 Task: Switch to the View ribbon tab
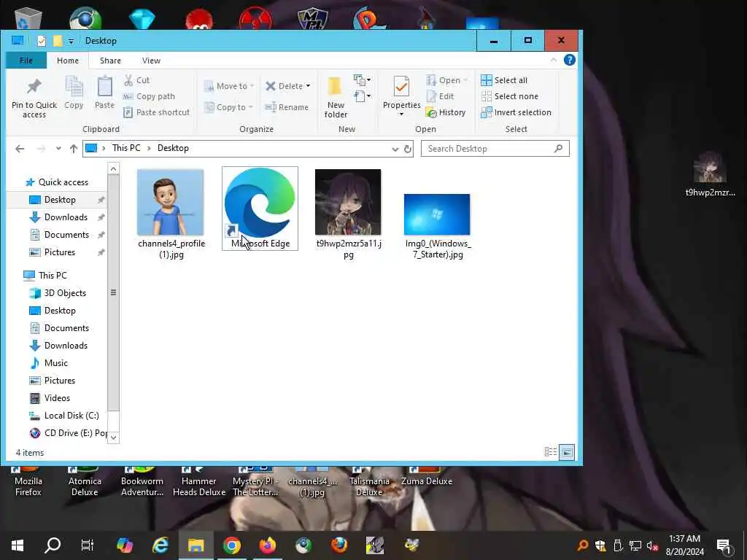(x=151, y=61)
